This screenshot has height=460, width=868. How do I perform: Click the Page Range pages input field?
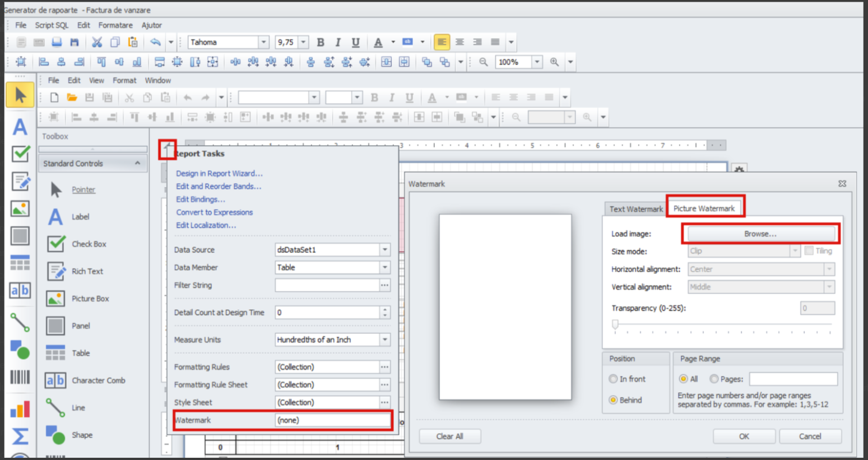coord(793,379)
